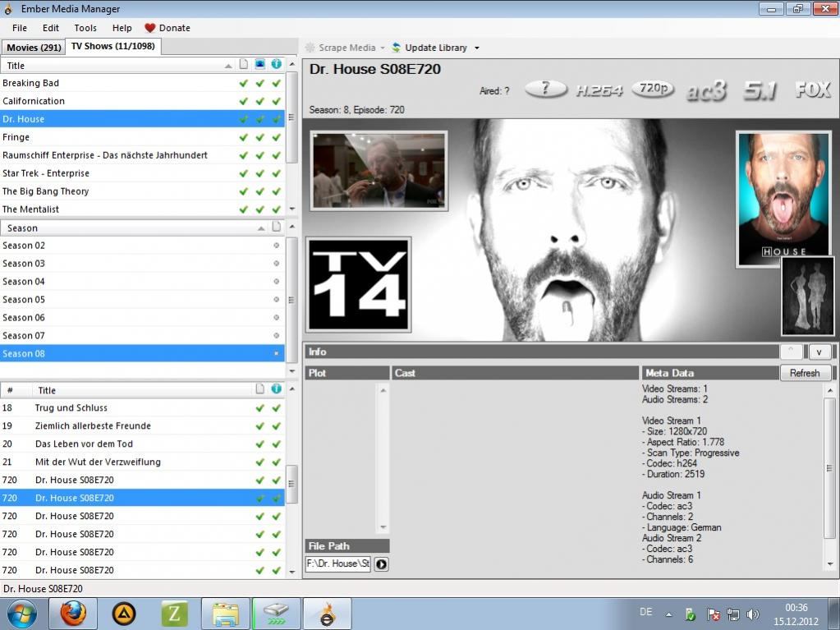The image size is (840, 630).
Task: Select The Mentalist show row
Action: tap(143, 209)
